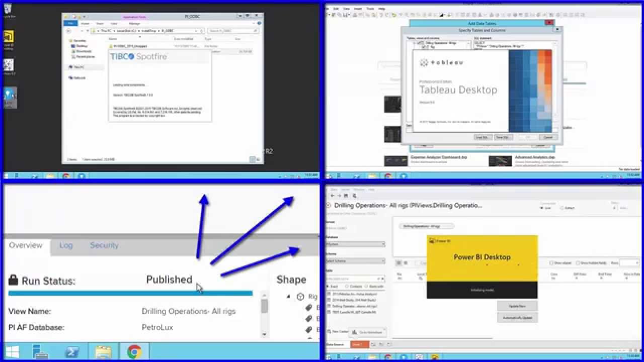This screenshot has height=362, width=644.
Task: Select Network in Explorer sidebar
Action: (79, 78)
